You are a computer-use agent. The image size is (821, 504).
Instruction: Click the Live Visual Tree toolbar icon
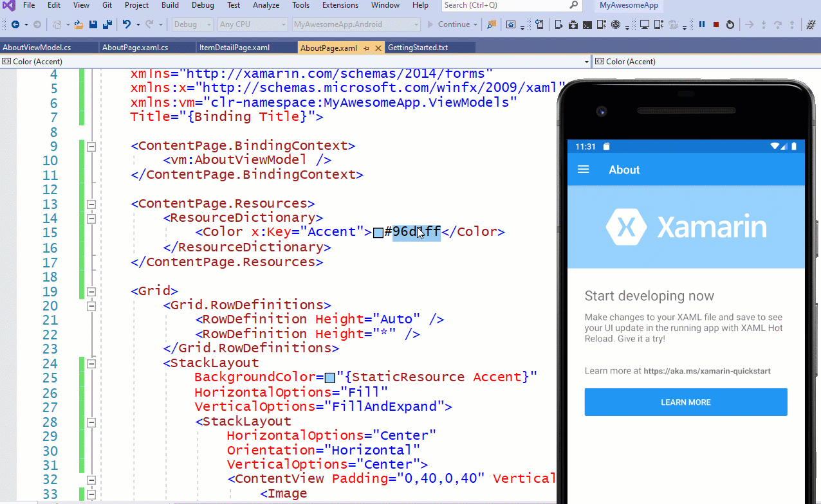pyautogui.click(x=511, y=24)
